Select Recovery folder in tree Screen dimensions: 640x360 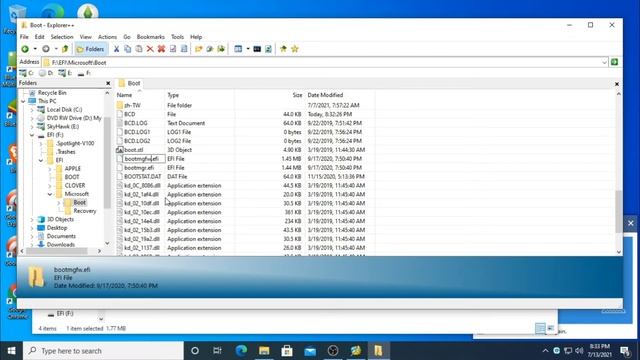pyautogui.click(x=84, y=211)
